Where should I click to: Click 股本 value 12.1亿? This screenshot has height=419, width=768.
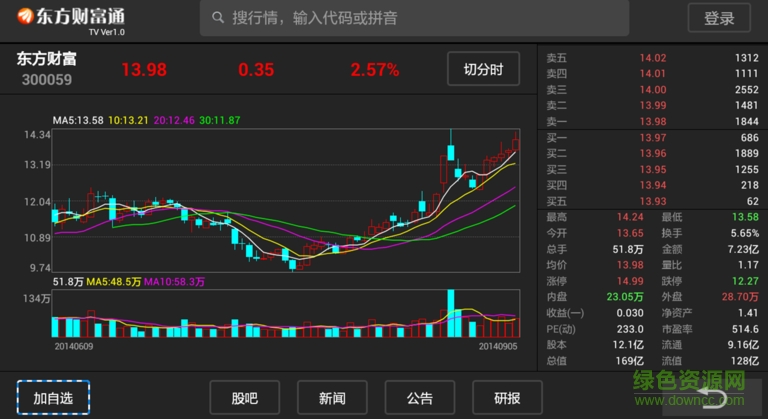point(628,345)
